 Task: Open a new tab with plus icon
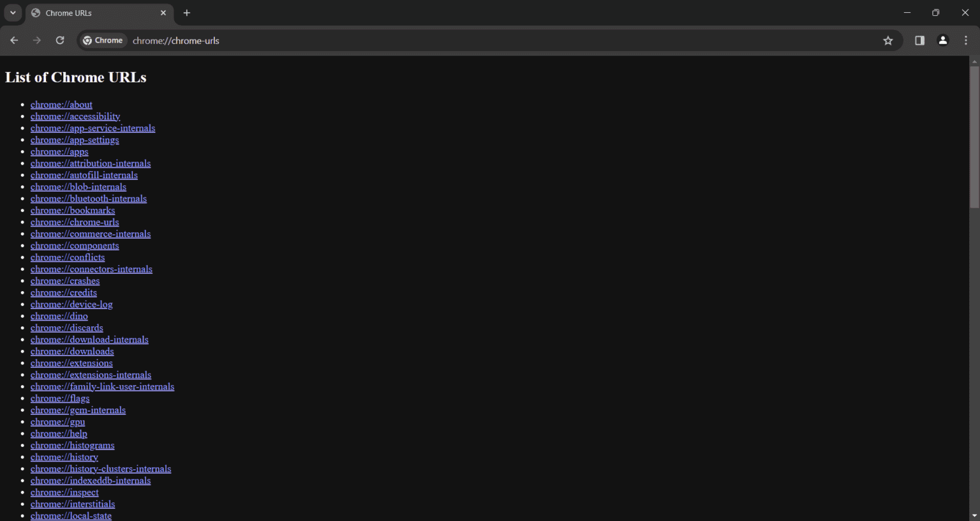tap(186, 13)
